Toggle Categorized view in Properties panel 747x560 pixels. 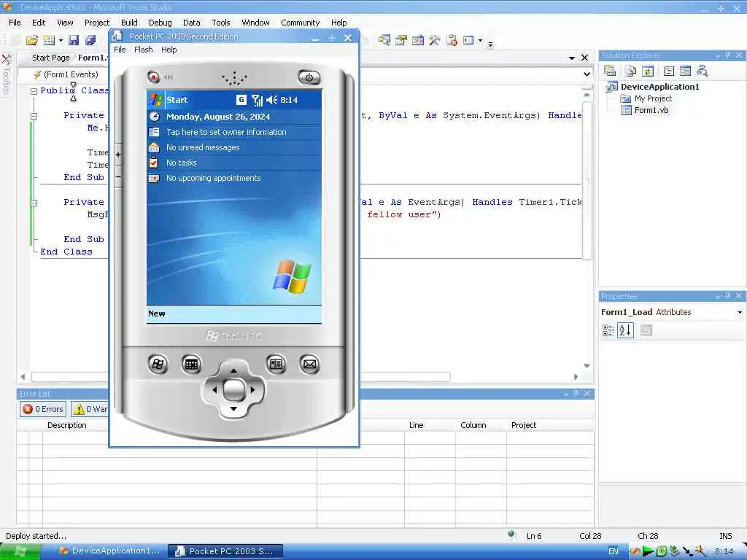(x=608, y=330)
